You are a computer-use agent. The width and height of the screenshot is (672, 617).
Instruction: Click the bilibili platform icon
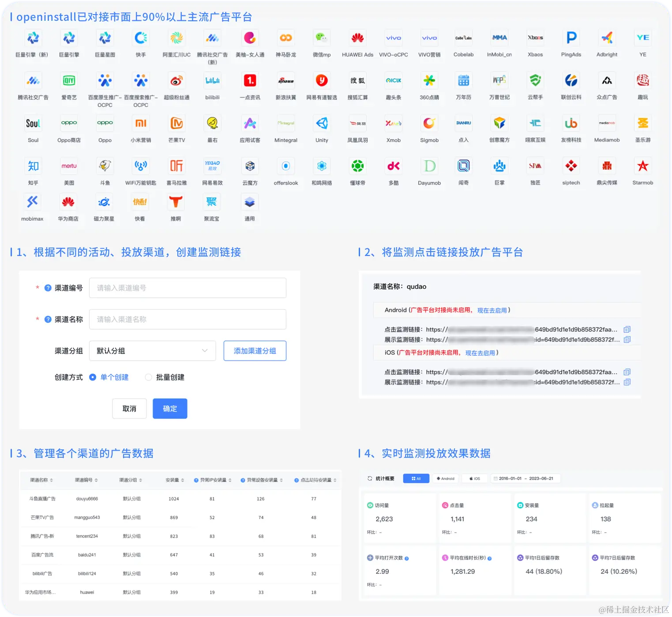pyautogui.click(x=212, y=81)
